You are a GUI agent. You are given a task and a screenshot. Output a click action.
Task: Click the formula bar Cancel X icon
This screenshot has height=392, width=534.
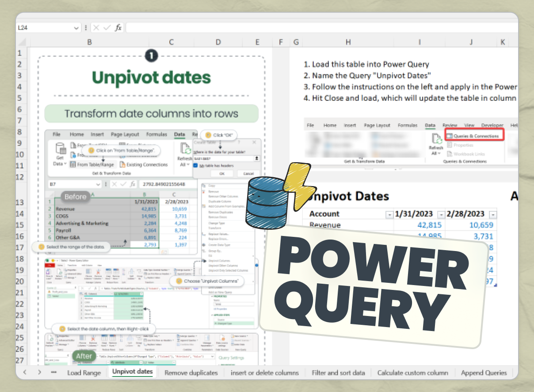point(96,27)
